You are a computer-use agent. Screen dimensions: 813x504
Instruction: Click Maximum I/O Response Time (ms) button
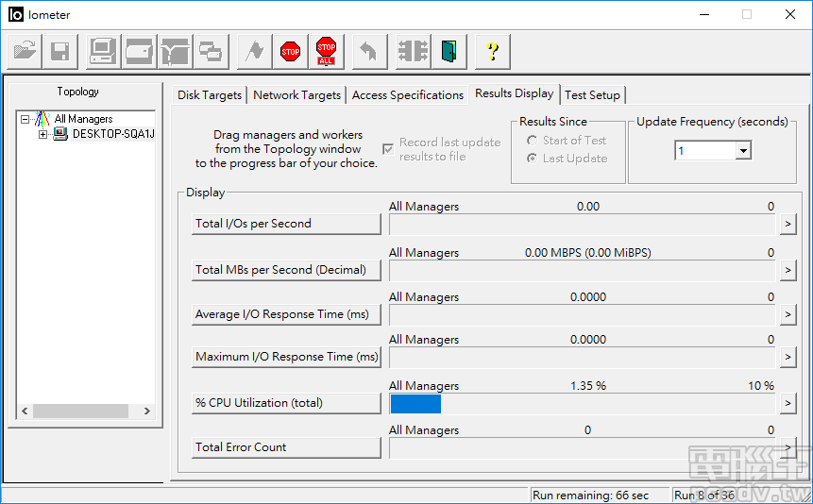point(286,358)
